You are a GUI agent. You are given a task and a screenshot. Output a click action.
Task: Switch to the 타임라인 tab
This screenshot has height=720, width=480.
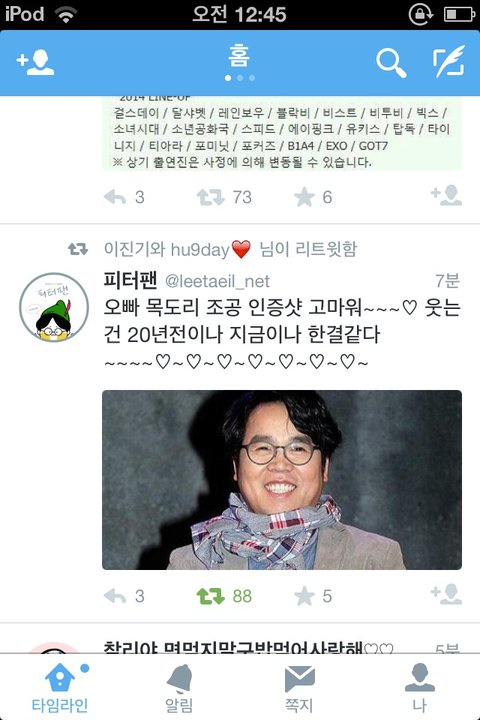coord(60,687)
